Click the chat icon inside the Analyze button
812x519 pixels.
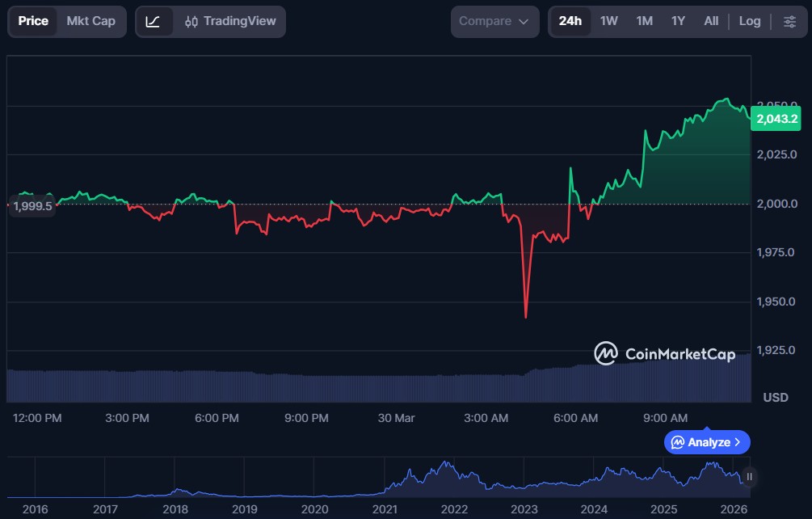click(678, 442)
